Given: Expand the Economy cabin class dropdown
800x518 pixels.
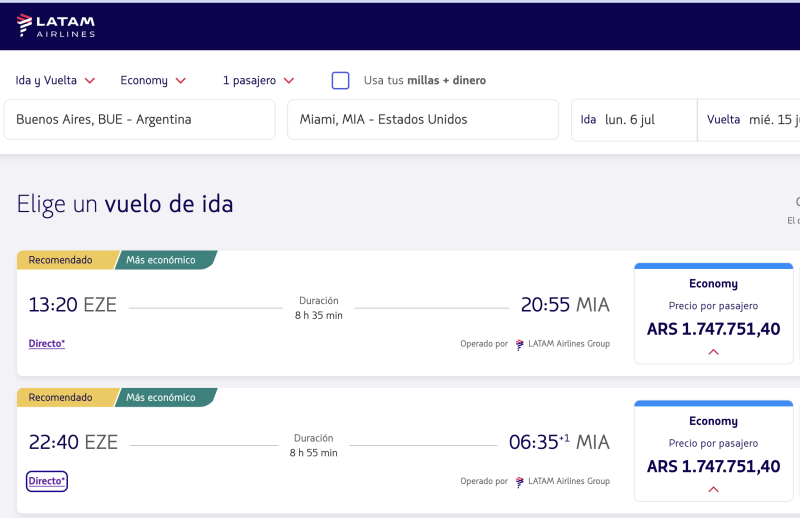Looking at the screenshot, I should pos(153,80).
